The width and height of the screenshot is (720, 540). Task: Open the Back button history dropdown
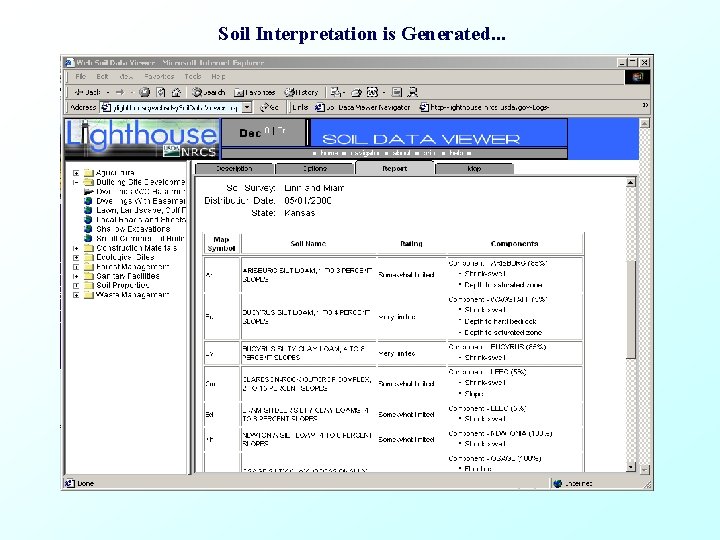[108, 92]
